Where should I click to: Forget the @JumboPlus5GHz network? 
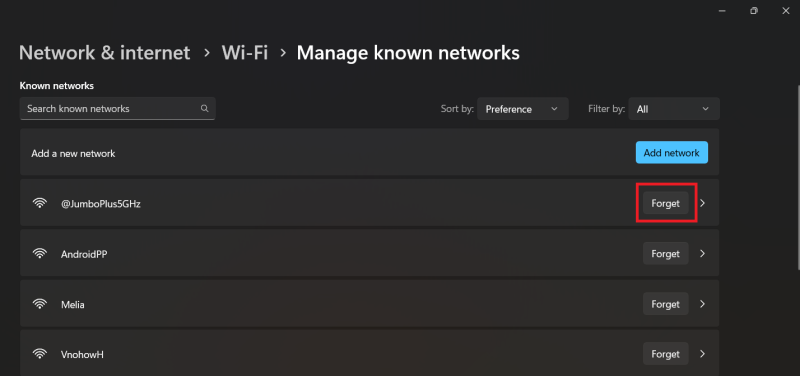coord(665,203)
